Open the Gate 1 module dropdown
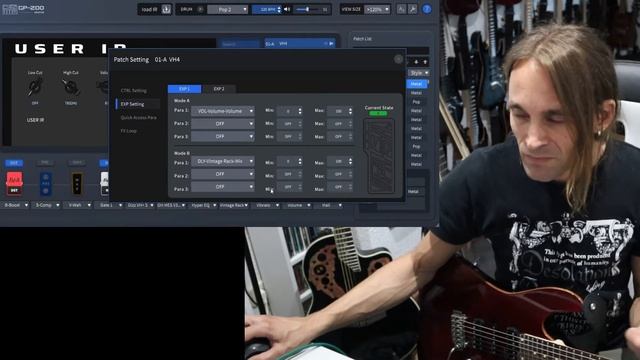640x360 pixels. click(109, 205)
